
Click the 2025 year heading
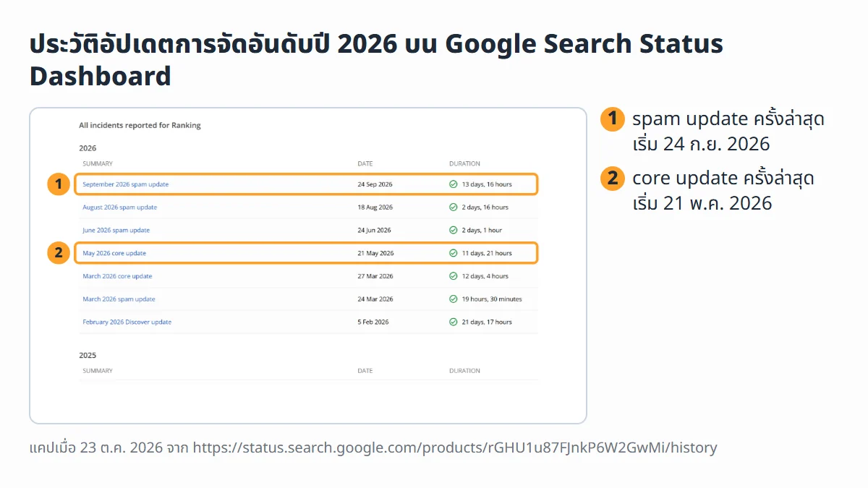(x=88, y=356)
